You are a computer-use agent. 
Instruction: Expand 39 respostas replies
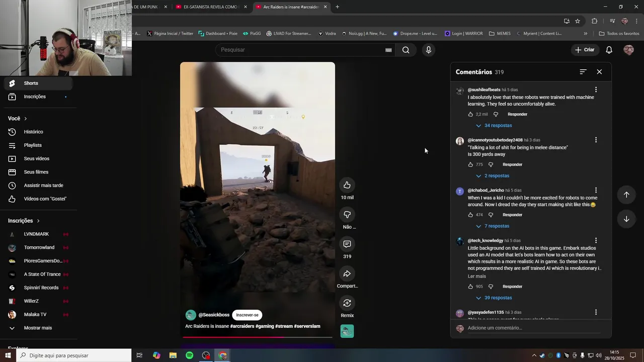[x=494, y=298]
